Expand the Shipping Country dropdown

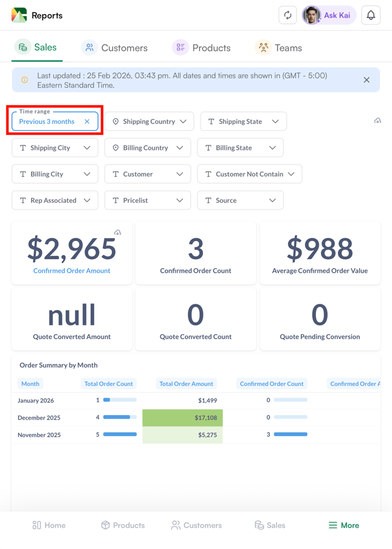click(x=149, y=122)
